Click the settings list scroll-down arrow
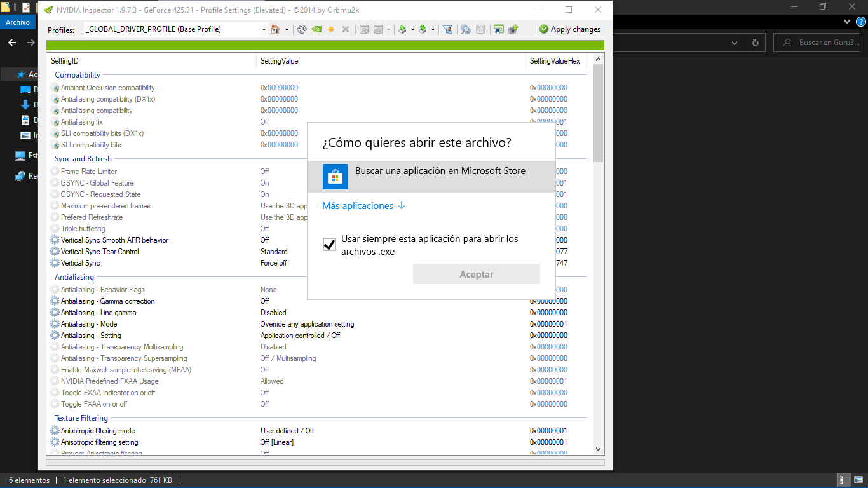The image size is (868, 488). pyautogui.click(x=598, y=449)
